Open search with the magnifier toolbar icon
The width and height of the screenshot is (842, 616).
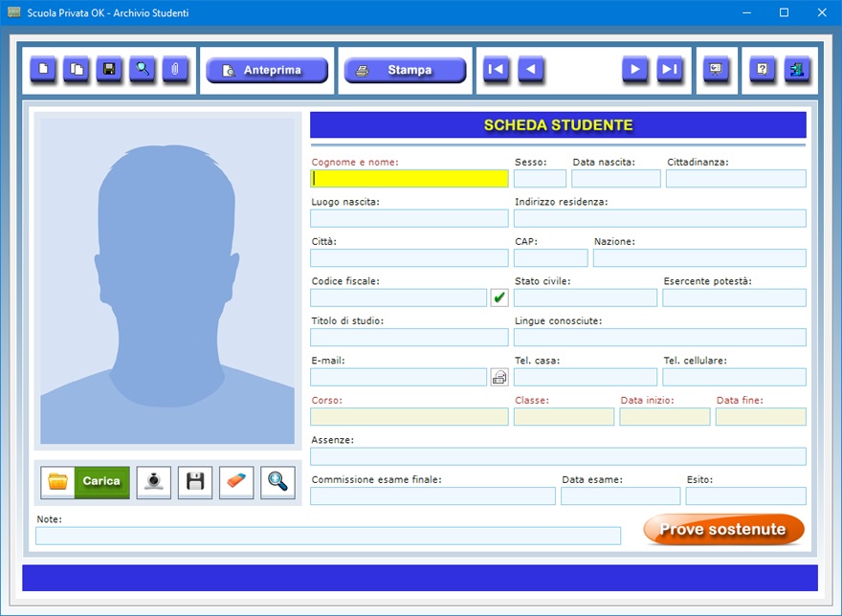tap(143, 69)
